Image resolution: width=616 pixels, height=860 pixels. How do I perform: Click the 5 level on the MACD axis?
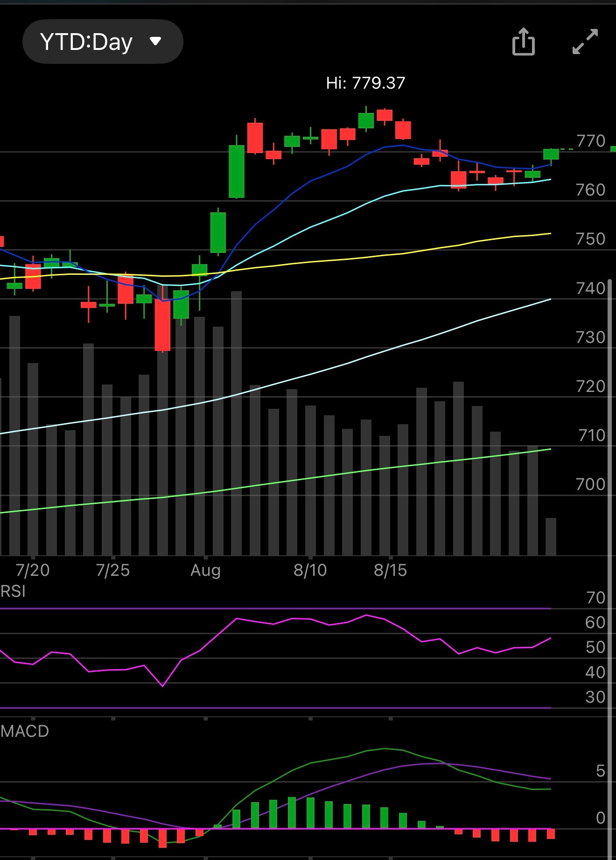pos(601,771)
